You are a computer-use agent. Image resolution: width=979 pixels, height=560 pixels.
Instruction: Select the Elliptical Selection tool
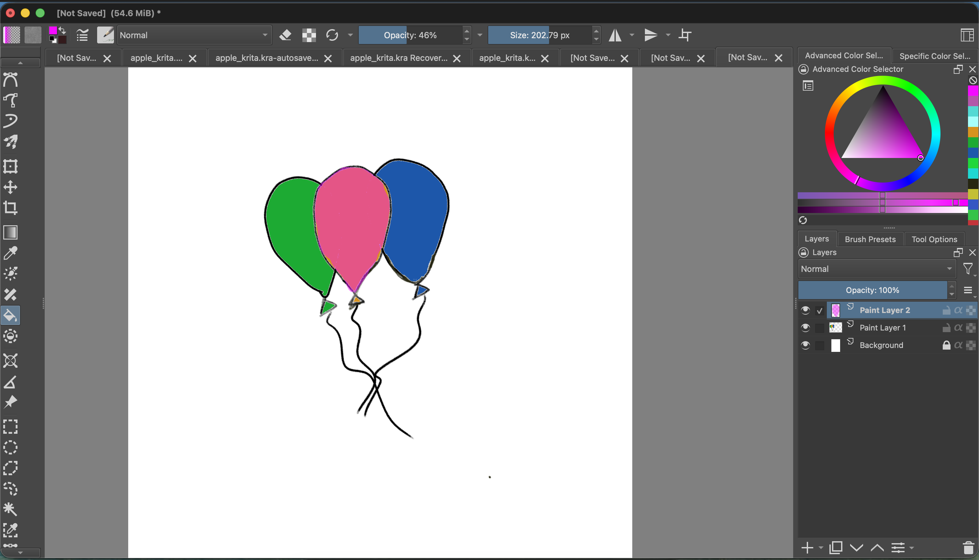(10, 447)
